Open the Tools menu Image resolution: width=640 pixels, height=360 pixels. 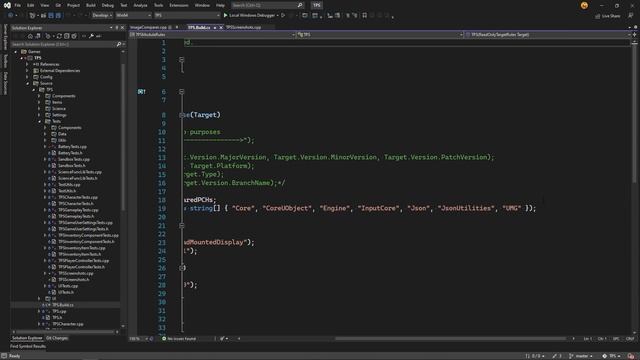tap(158, 5)
